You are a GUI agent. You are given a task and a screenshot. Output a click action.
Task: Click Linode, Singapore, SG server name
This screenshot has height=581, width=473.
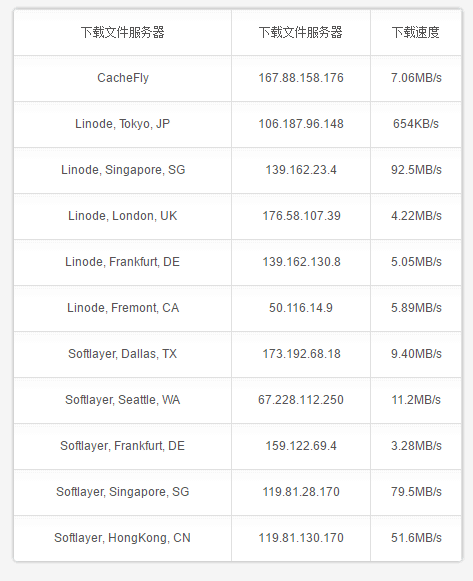coord(123,170)
